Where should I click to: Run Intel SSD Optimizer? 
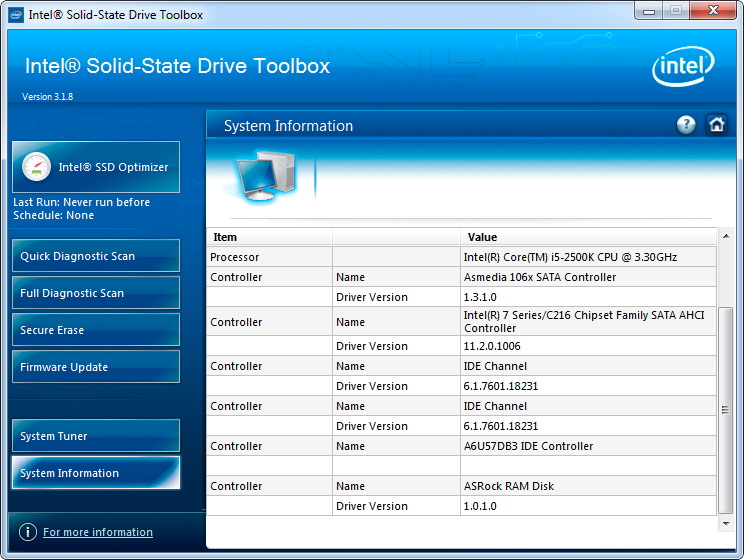pos(96,167)
